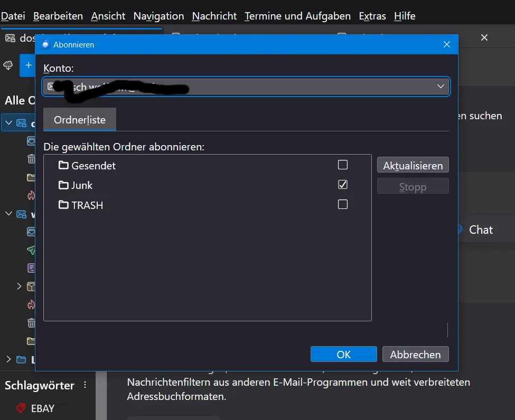Collapse the first account in folder tree

pyautogui.click(x=9, y=123)
